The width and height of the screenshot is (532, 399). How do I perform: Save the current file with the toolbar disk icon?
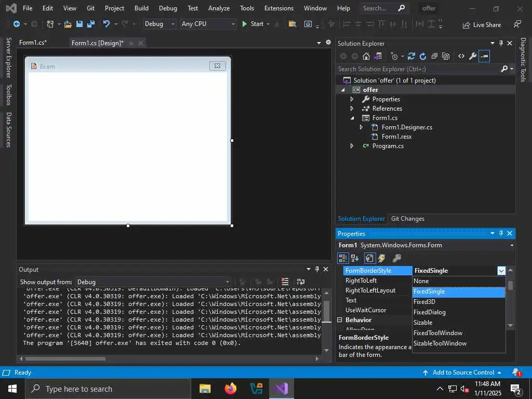tap(79, 24)
